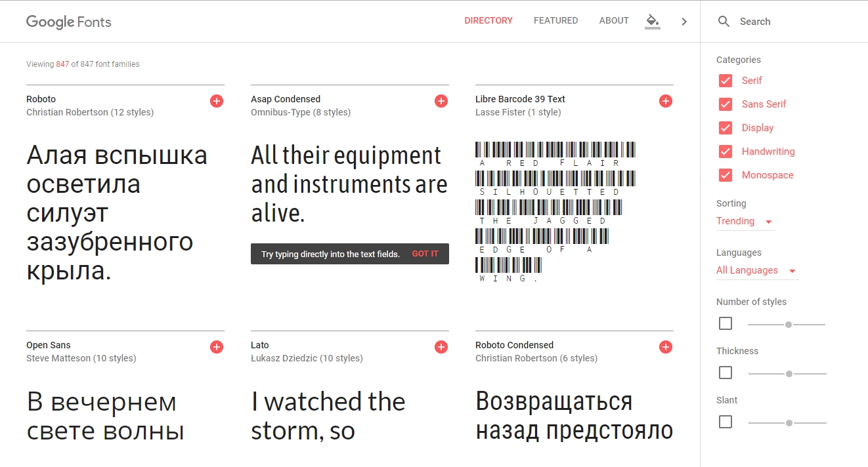Image resolution: width=868 pixels, height=467 pixels.
Task: Switch to the FEATURED tab
Action: tap(555, 20)
